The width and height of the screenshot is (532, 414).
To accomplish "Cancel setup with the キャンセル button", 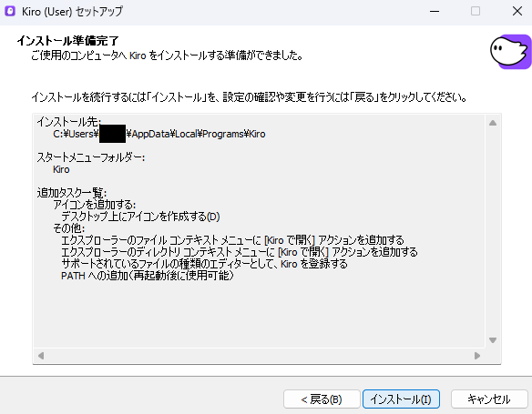I will coord(489,399).
